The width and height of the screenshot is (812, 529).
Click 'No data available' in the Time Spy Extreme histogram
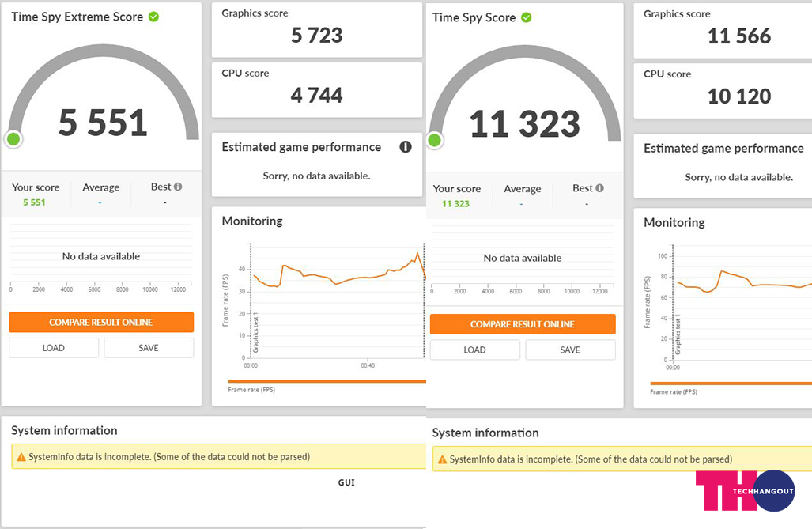[101, 256]
